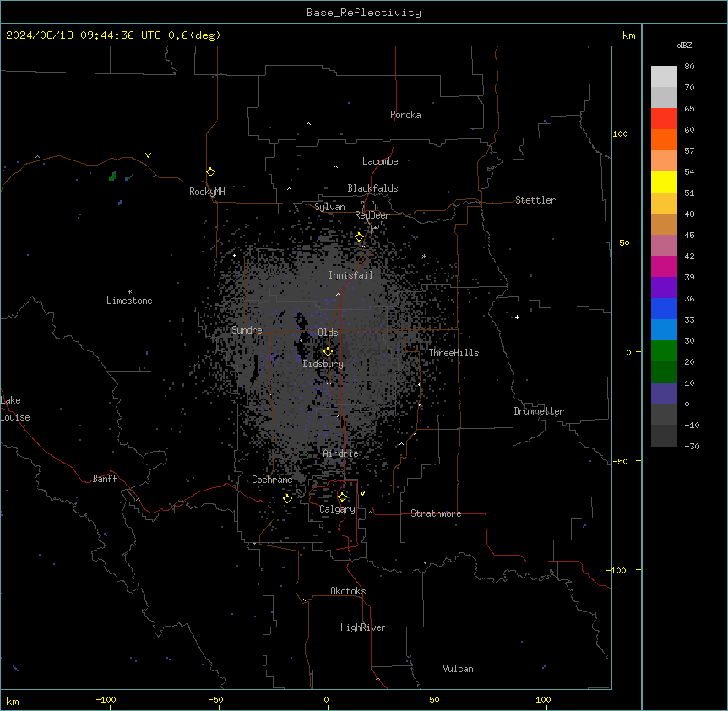
Task: Select the gold 51-48 dBZ swatch
Action: (x=664, y=204)
